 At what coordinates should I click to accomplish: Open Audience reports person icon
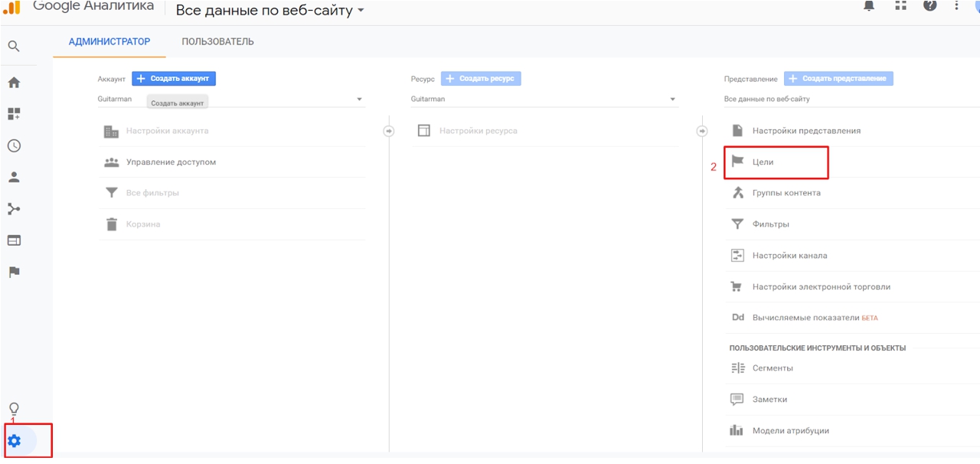14,177
